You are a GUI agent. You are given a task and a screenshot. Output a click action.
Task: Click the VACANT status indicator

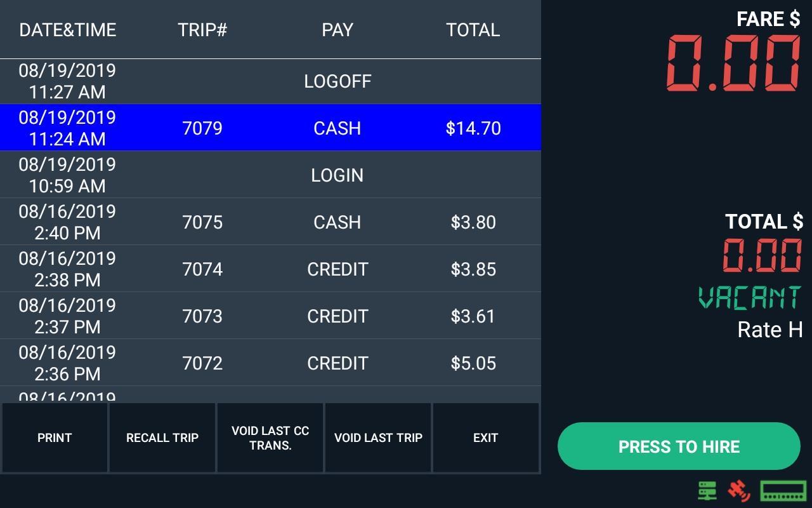[750, 297]
